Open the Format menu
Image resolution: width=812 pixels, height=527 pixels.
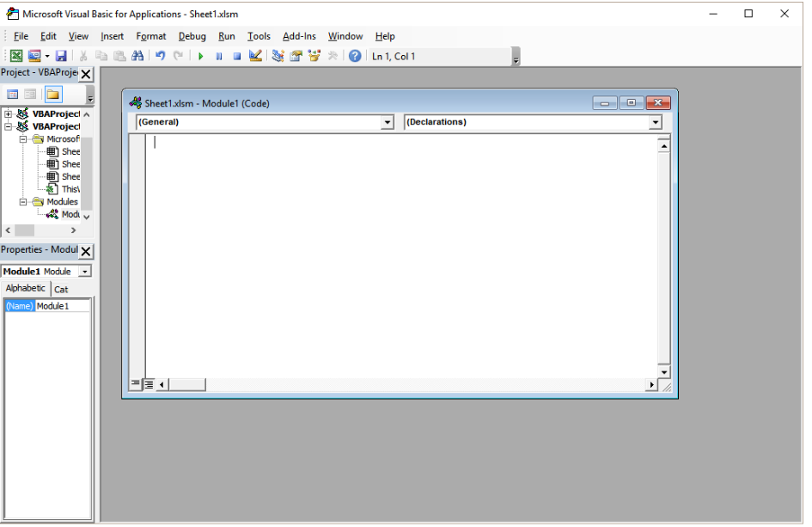pos(150,36)
